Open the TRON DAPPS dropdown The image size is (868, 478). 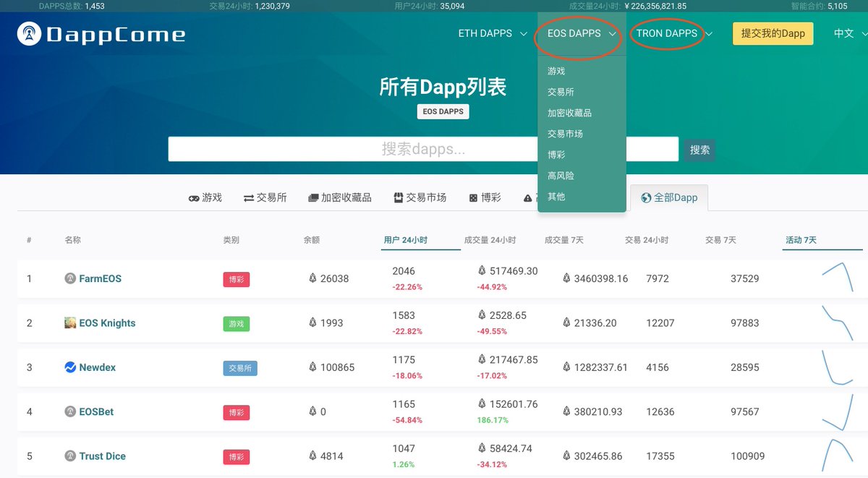pos(674,33)
